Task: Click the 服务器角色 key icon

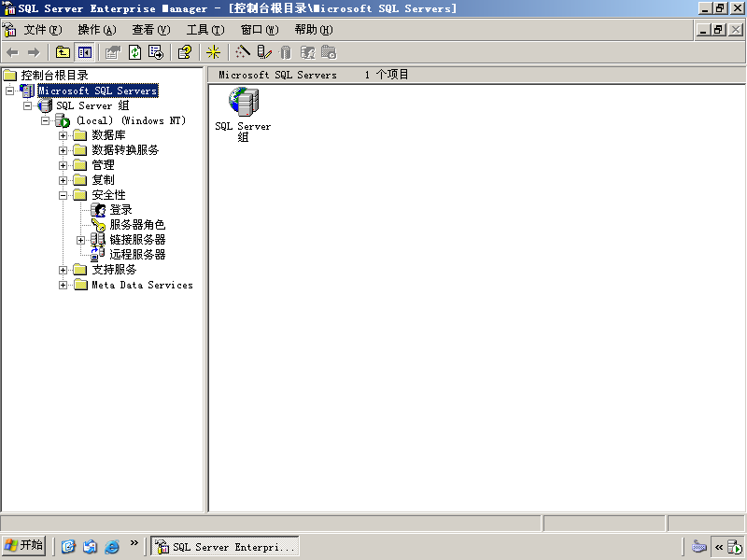Action: (x=98, y=225)
